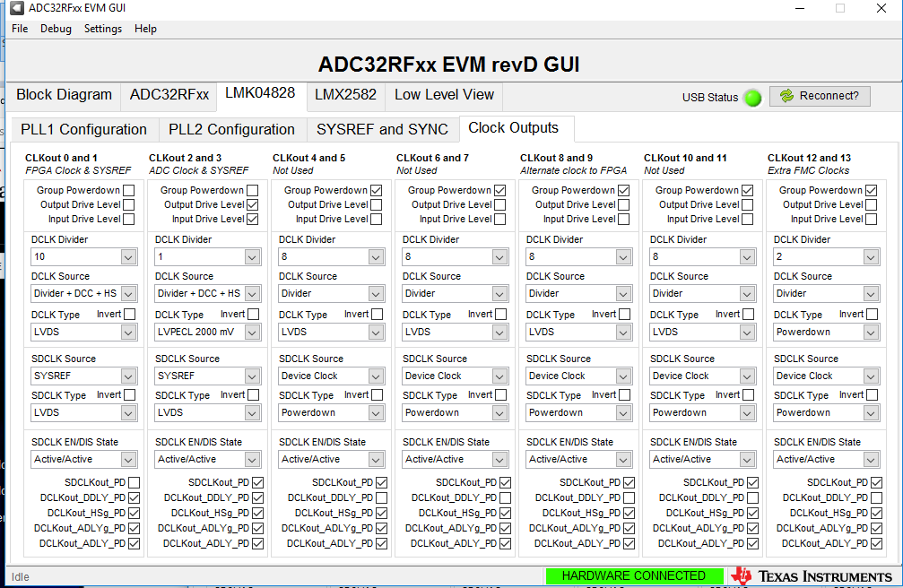The image size is (903, 588).
Task: Check Output Drive Level for CLKout 6 and 7
Action: coord(499,204)
